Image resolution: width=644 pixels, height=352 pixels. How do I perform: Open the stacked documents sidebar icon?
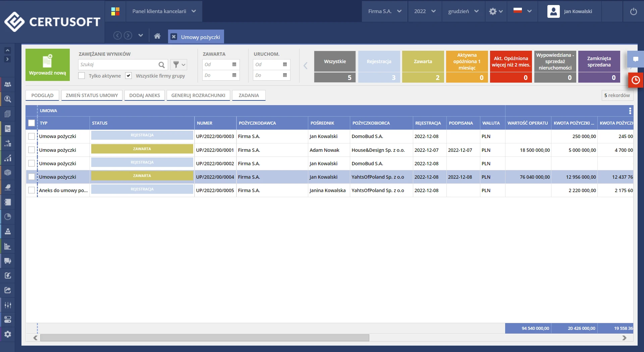[x=8, y=114]
